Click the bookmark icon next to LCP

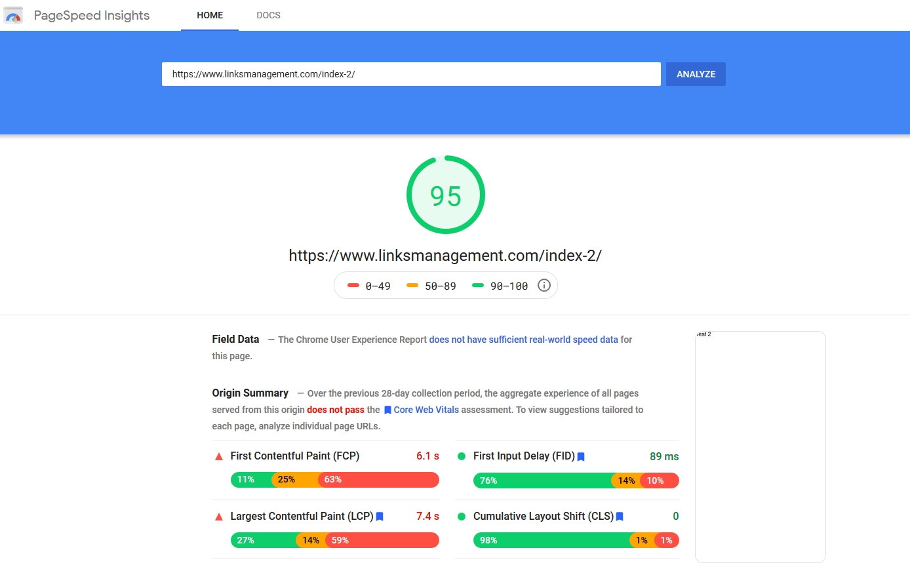[380, 517]
